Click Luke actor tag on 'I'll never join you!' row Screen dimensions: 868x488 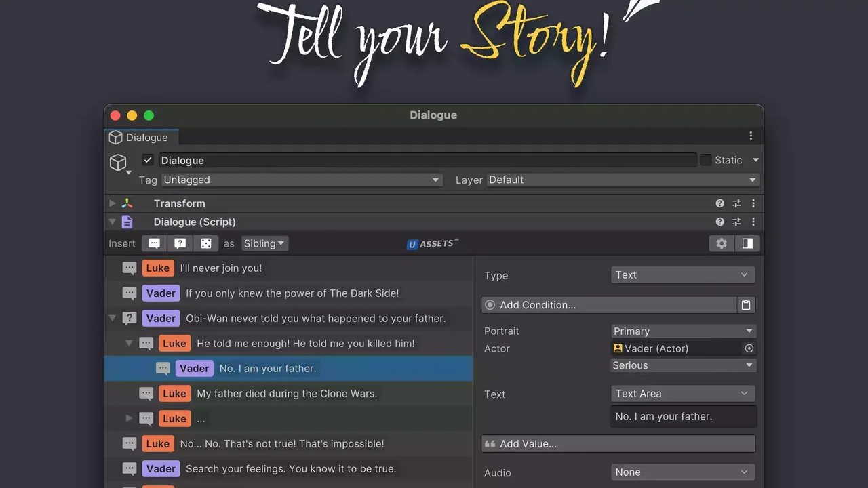click(x=158, y=268)
